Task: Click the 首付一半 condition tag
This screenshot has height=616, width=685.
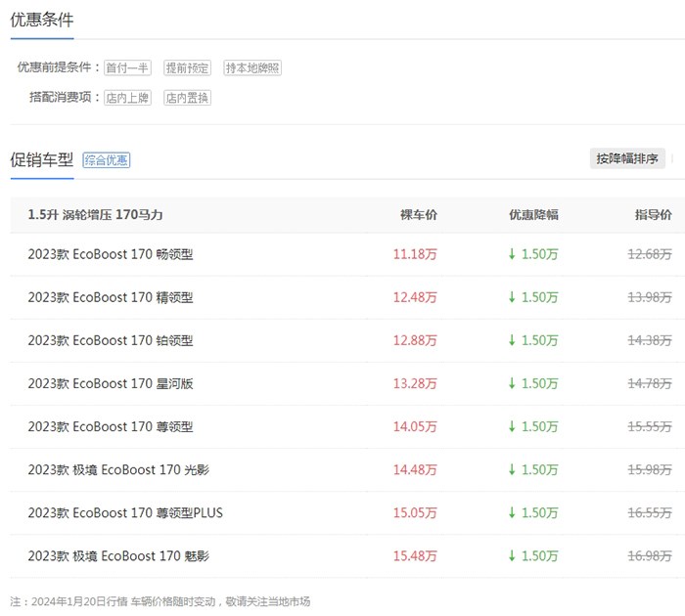Action: point(127,67)
